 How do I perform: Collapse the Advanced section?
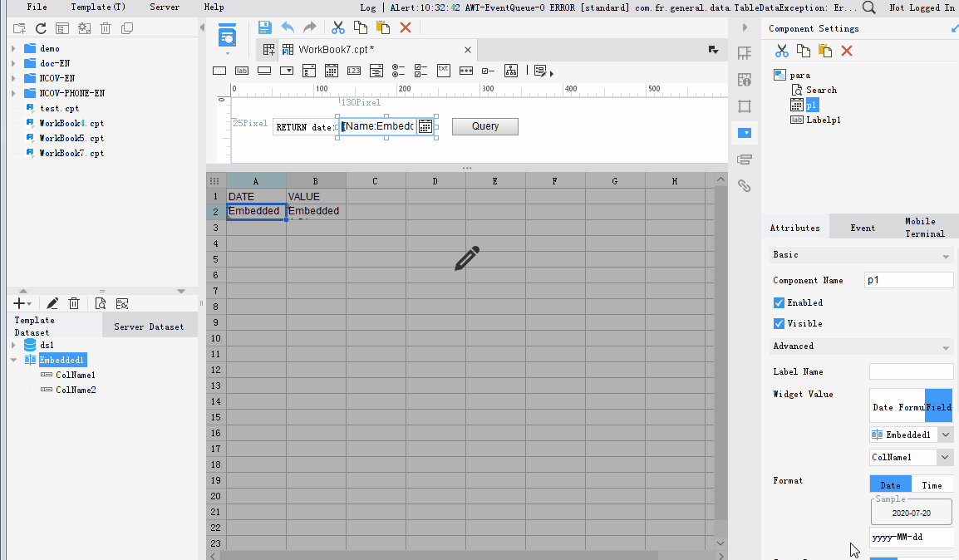pos(946,348)
